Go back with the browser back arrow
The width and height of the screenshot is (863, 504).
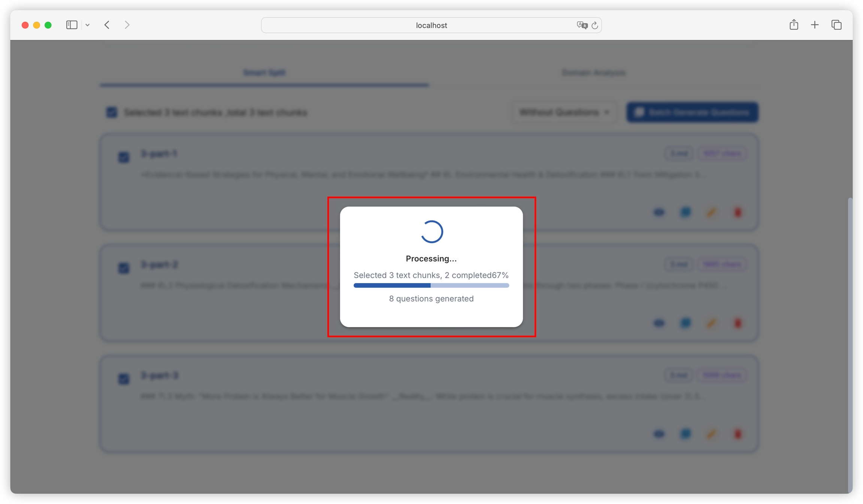pos(107,25)
